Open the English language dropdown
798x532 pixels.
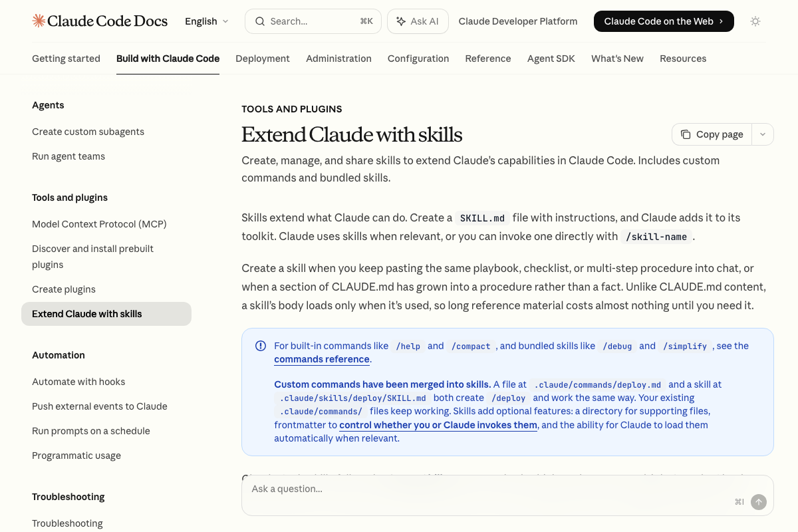tap(206, 21)
